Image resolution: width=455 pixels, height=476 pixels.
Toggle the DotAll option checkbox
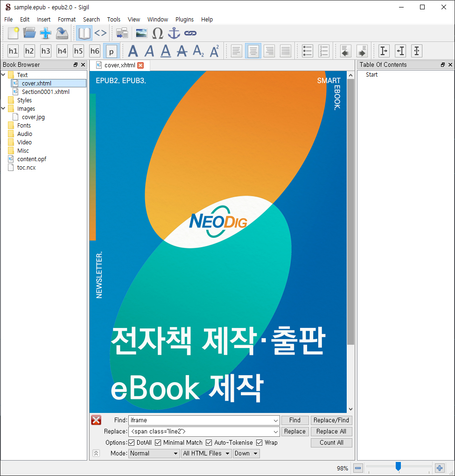(131, 443)
